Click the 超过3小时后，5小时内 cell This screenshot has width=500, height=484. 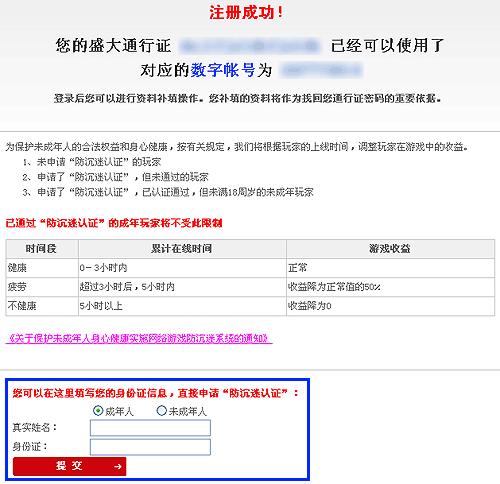click(x=182, y=287)
